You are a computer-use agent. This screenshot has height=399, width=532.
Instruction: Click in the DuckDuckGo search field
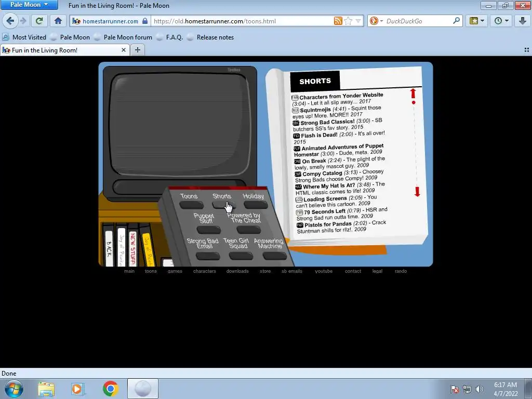point(418,21)
